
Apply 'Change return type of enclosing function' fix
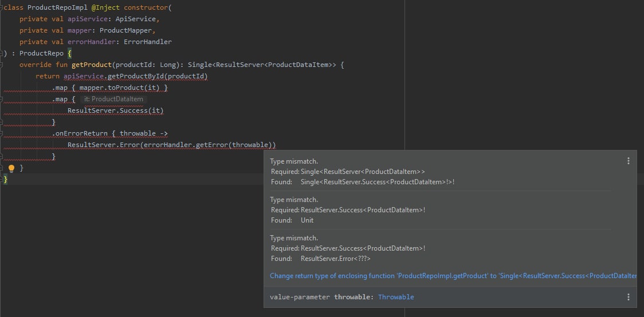tap(453, 276)
